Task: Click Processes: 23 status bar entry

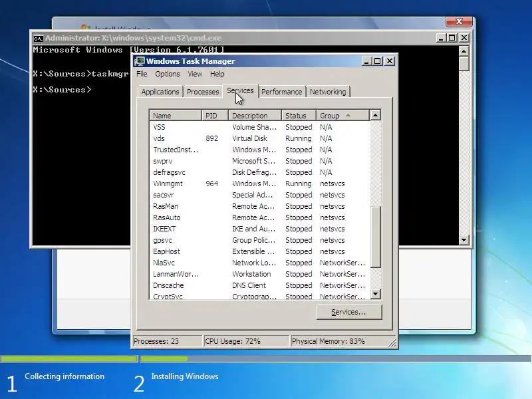Action: [x=168, y=341]
